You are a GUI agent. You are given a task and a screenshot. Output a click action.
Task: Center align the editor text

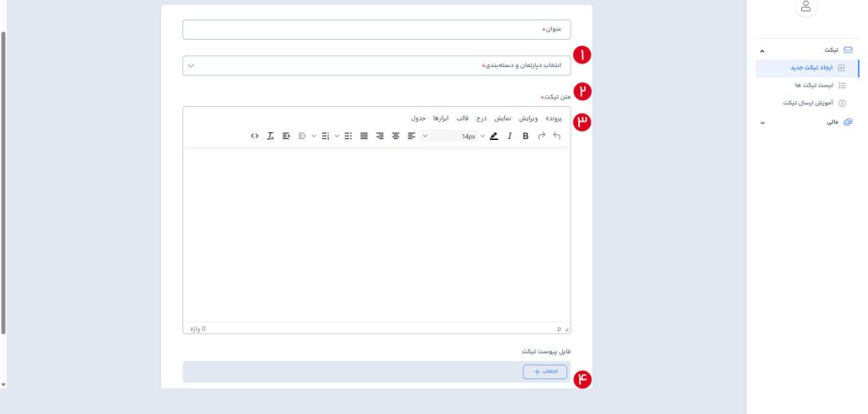[395, 136]
